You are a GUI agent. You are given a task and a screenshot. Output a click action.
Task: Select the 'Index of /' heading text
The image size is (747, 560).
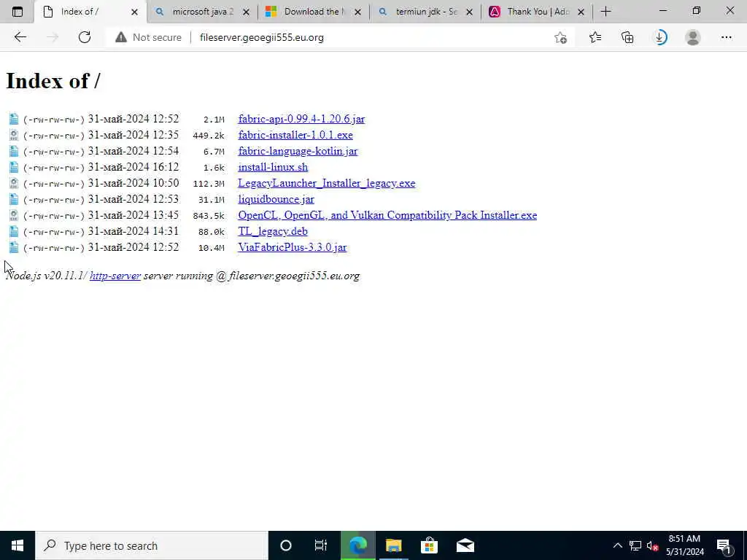coord(53,80)
